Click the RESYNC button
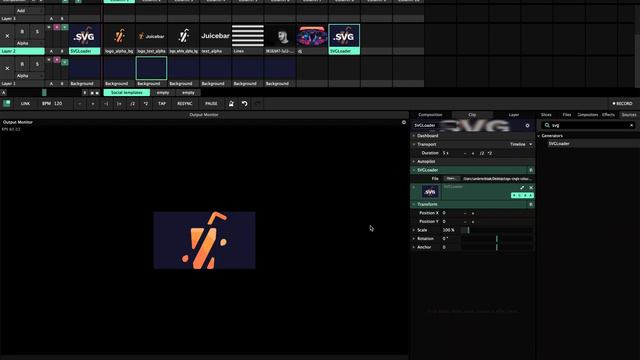The image size is (640, 360). pyautogui.click(x=184, y=104)
